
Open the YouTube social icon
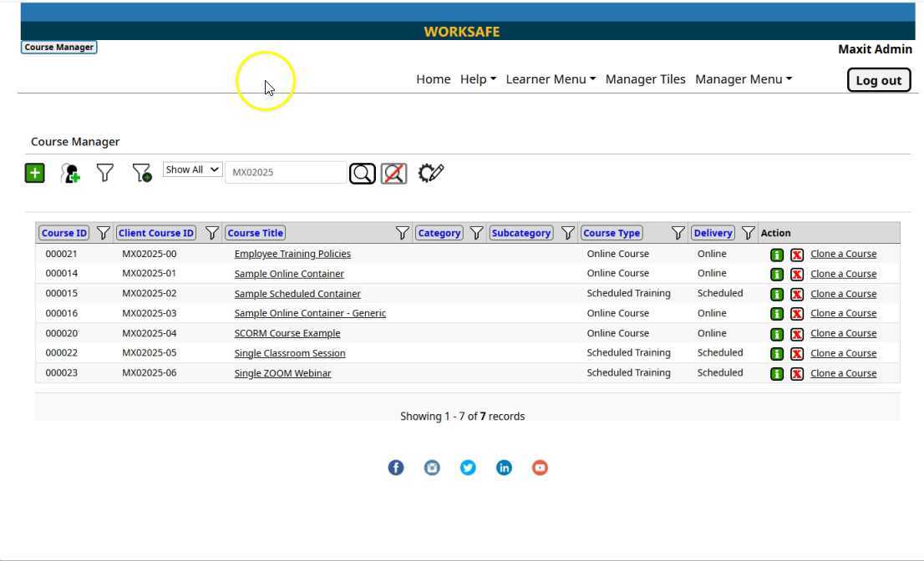[x=540, y=467]
